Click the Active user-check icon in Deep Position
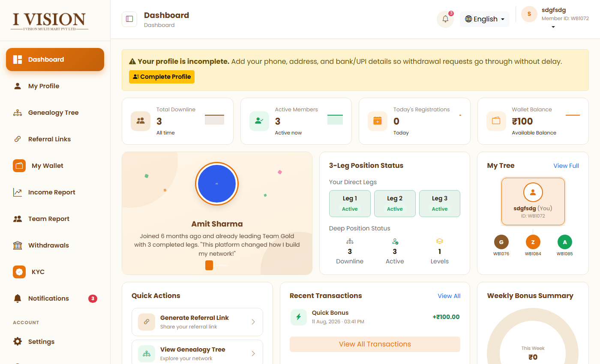 coord(395,242)
